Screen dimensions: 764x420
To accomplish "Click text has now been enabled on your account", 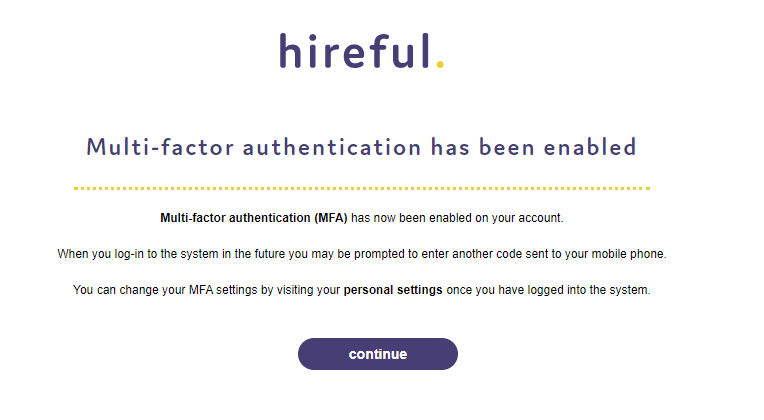I will click(x=457, y=218).
